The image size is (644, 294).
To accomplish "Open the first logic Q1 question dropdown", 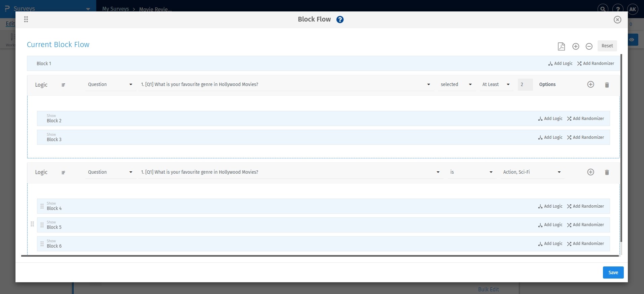I will [286, 85].
